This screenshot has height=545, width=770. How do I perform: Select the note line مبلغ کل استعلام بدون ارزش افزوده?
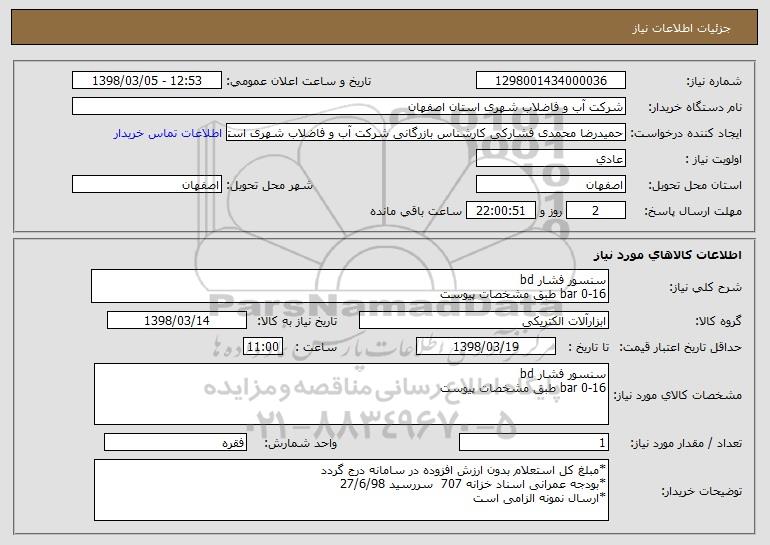464,470
